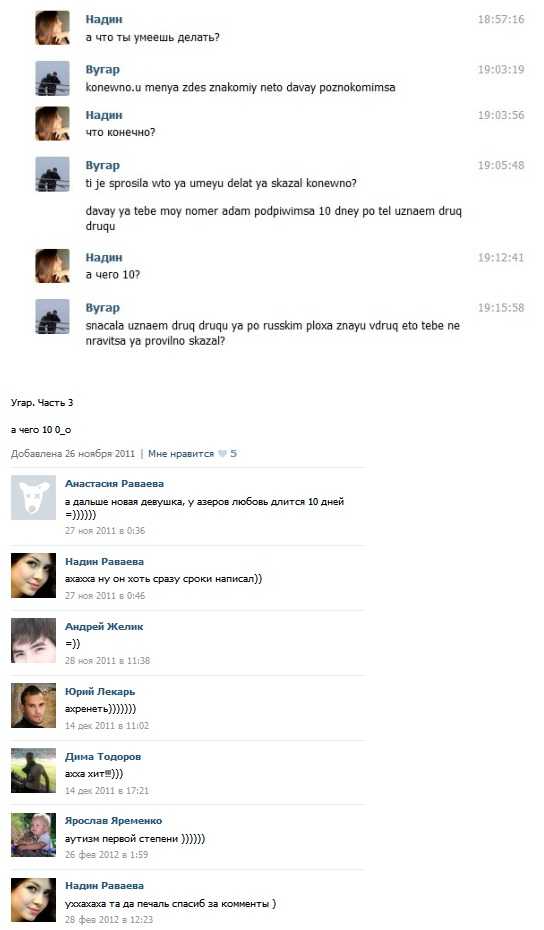Click Андрей Желик's avatar photo
Screen dimensions: 544x930
33,641
